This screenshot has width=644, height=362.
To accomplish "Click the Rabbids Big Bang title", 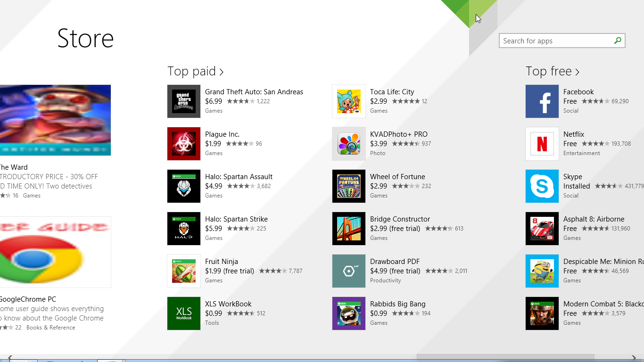I will click(398, 304).
